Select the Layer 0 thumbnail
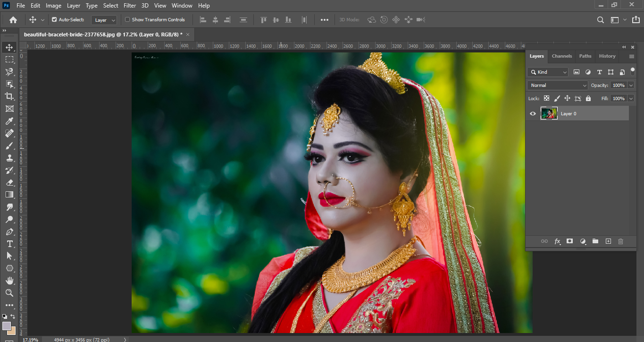644x342 pixels. tap(549, 113)
